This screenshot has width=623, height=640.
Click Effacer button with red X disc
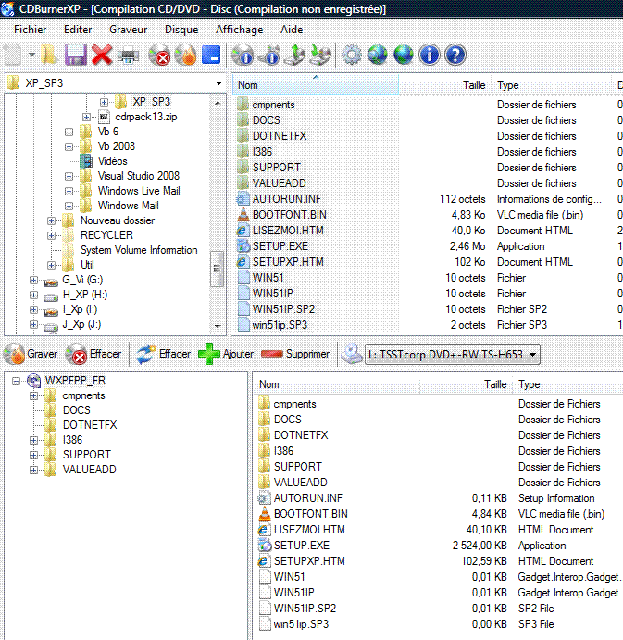coord(93,354)
